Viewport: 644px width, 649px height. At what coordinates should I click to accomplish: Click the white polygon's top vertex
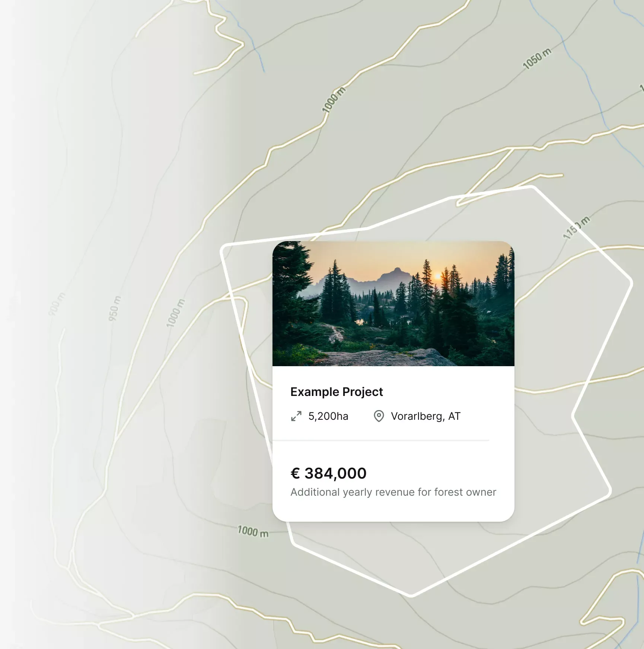(x=532, y=187)
